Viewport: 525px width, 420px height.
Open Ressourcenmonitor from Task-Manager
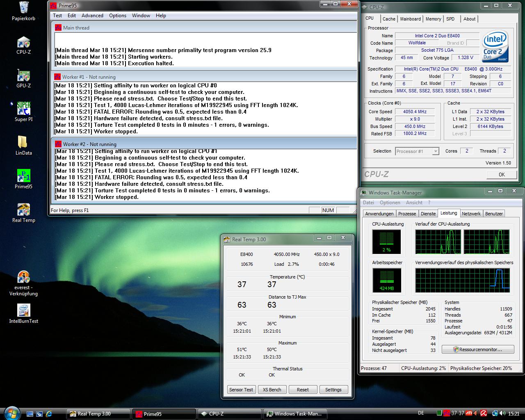click(478, 349)
